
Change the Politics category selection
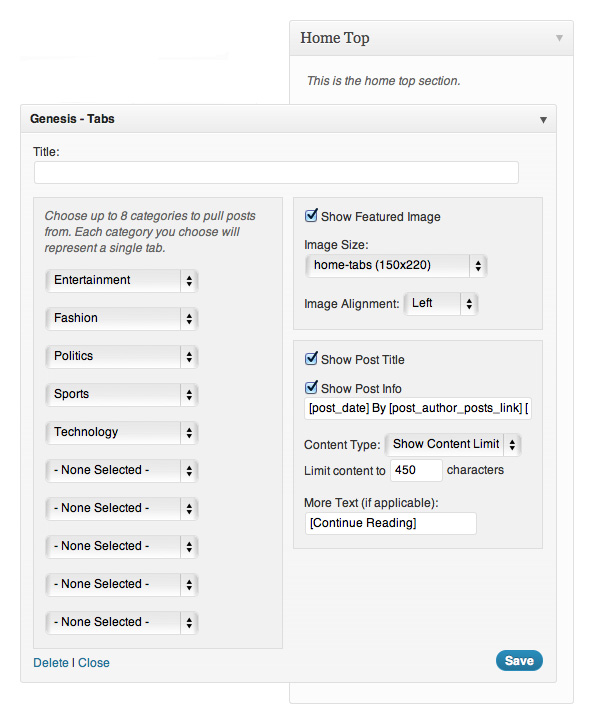tap(122, 356)
